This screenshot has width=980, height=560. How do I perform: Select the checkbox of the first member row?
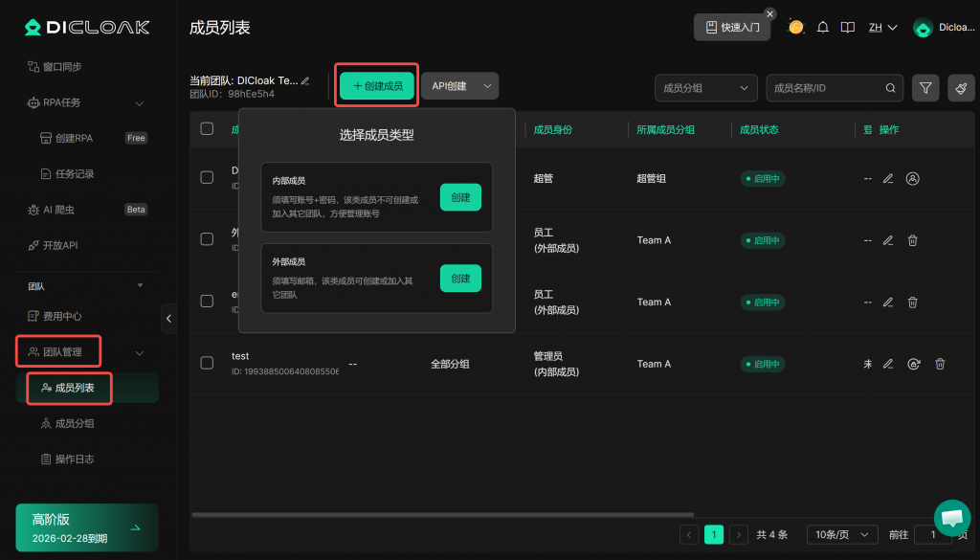207,178
